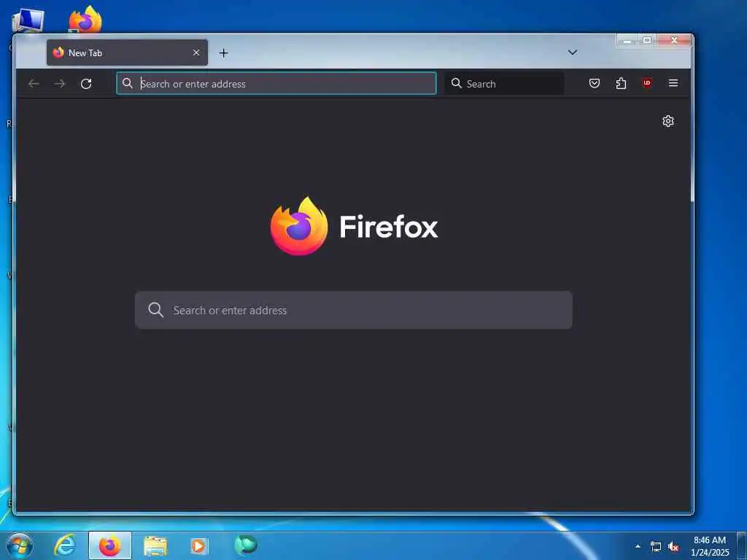Close the Firefox window
The height and width of the screenshot is (560, 747).
673,41
